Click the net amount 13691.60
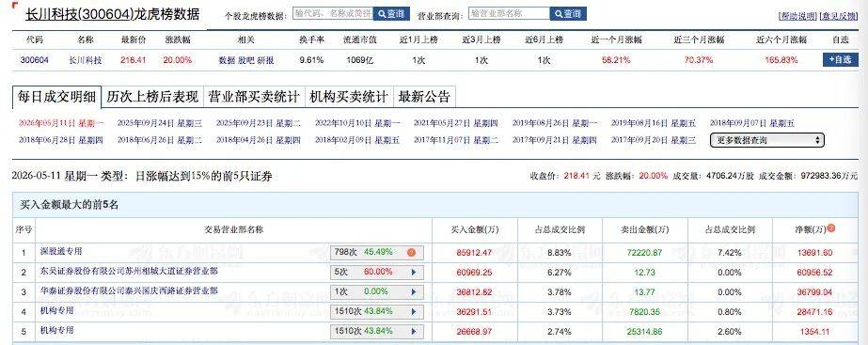The image size is (868, 345). 814,253
